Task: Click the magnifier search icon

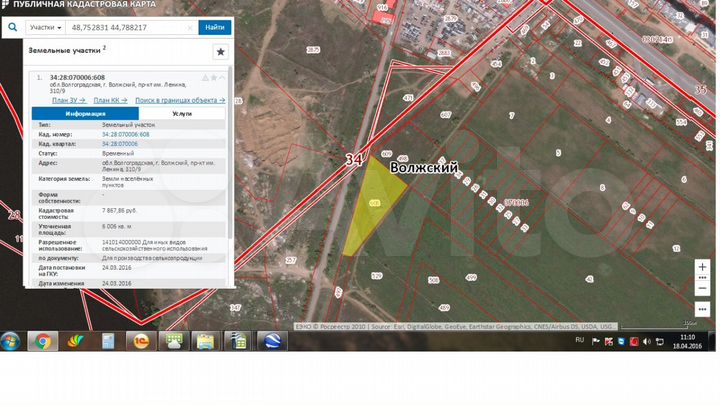Action: tap(12, 28)
